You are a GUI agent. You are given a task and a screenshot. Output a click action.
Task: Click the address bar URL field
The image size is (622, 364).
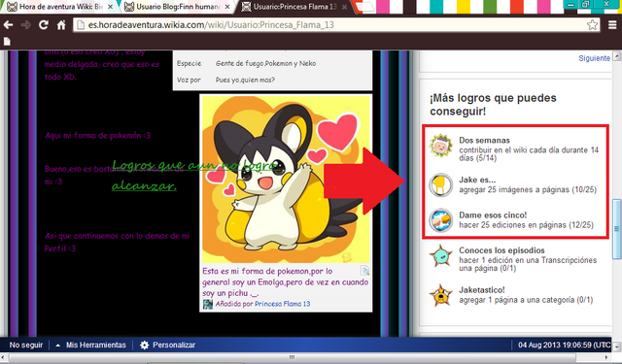point(337,25)
